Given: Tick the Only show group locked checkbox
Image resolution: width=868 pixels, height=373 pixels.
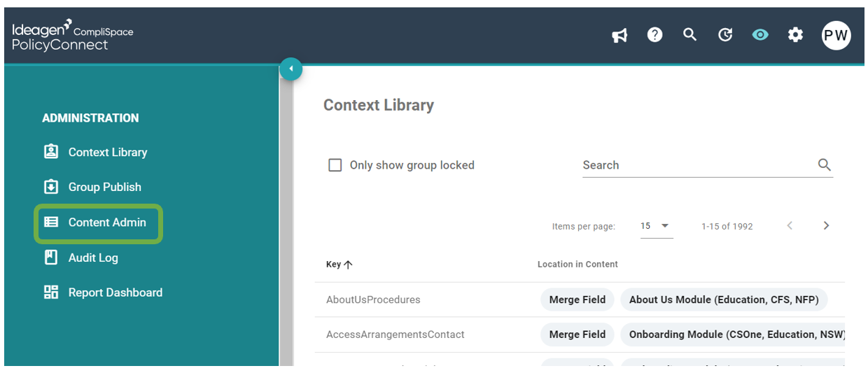Looking at the screenshot, I should 335,165.
